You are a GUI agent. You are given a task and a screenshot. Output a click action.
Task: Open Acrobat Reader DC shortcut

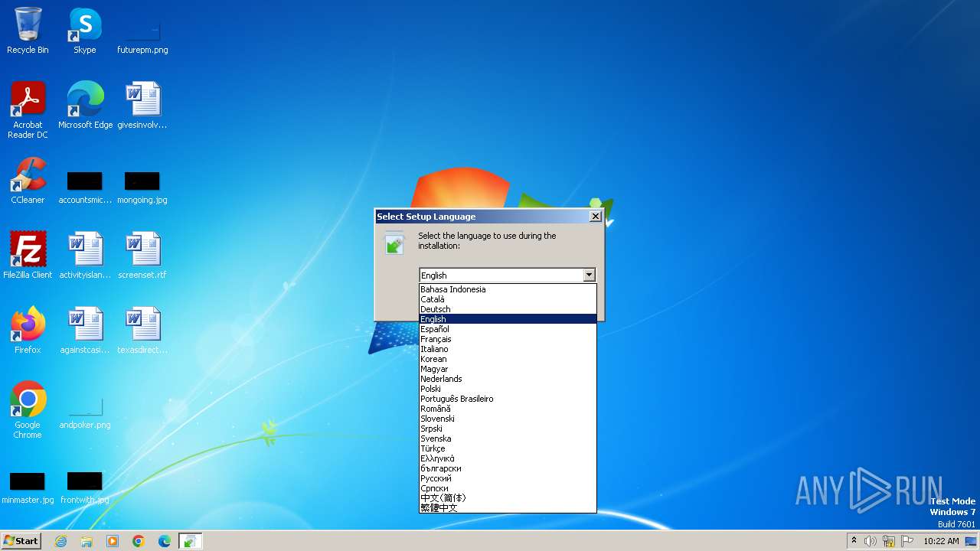tap(28, 109)
